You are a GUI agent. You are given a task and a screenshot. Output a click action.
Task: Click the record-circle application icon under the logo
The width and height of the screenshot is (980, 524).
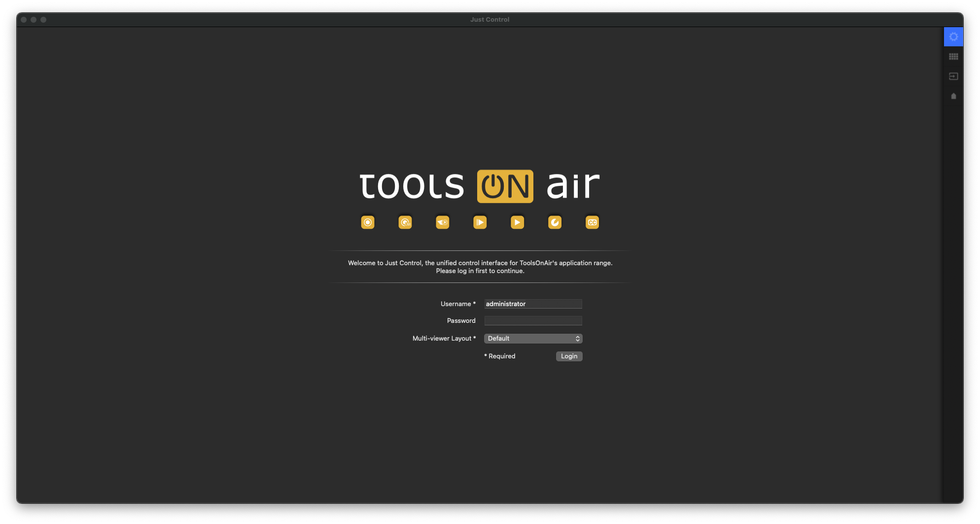(x=368, y=222)
